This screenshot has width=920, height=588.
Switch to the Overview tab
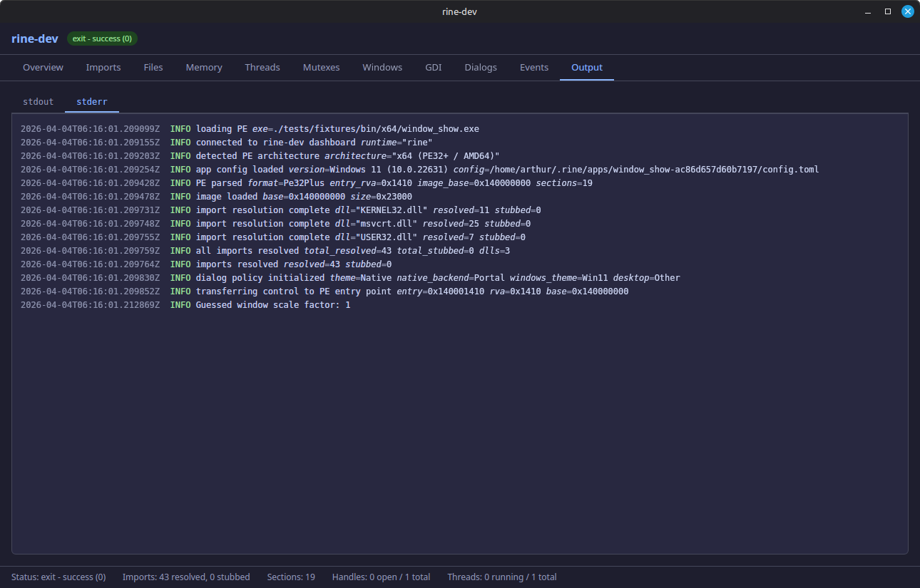tap(43, 67)
